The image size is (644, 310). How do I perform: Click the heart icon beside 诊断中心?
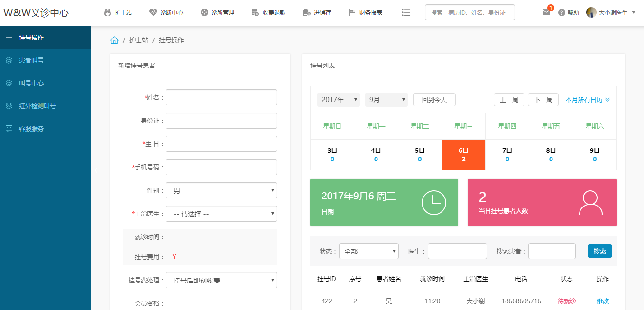(x=153, y=12)
